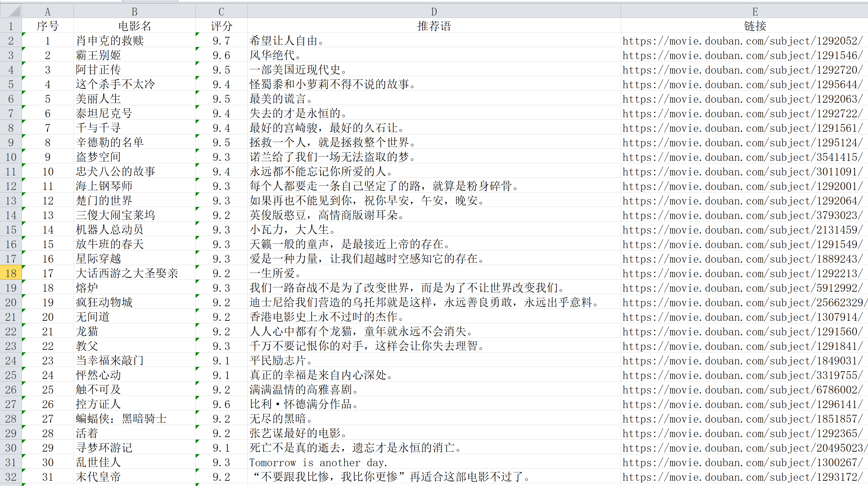This screenshot has width=868, height=486.
Task: Select the cell 活着
Action: (x=134, y=433)
